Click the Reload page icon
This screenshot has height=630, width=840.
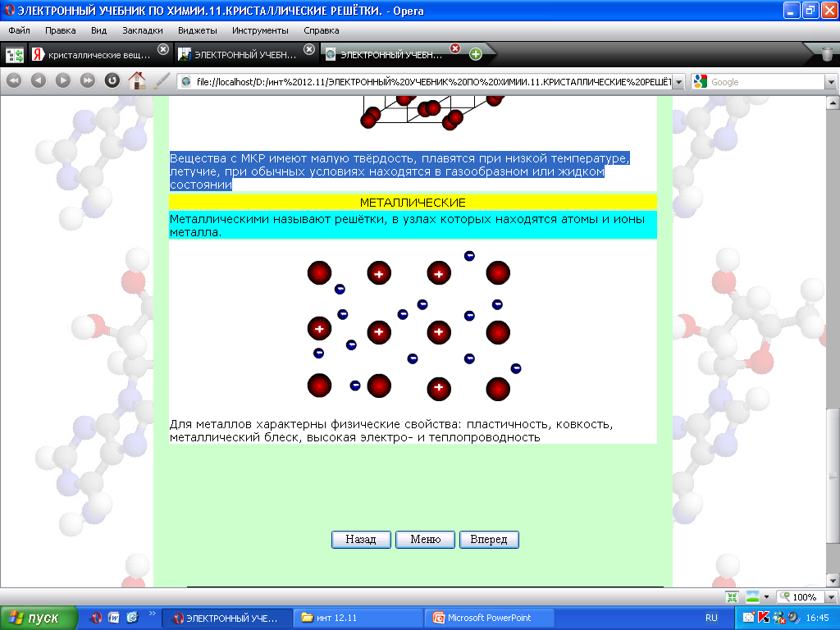tap(112, 80)
